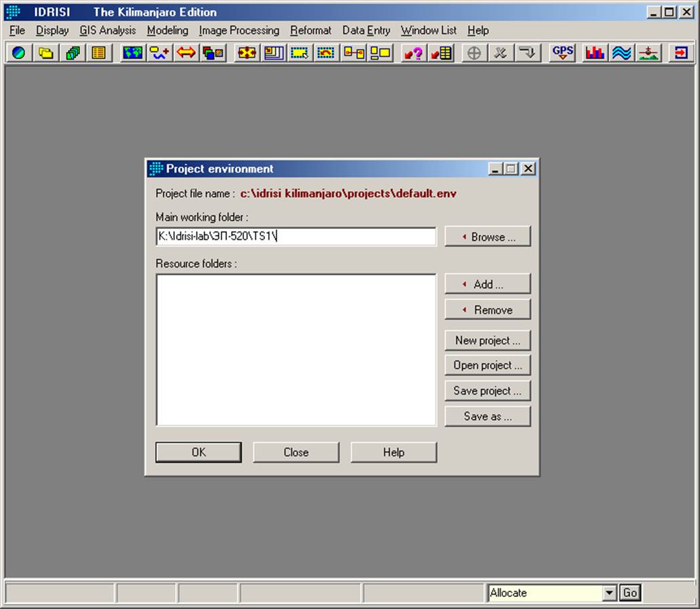Click the yellow box with red arrows icon
Image resolution: width=700 pixels, height=609 pixels.
point(247,53)
